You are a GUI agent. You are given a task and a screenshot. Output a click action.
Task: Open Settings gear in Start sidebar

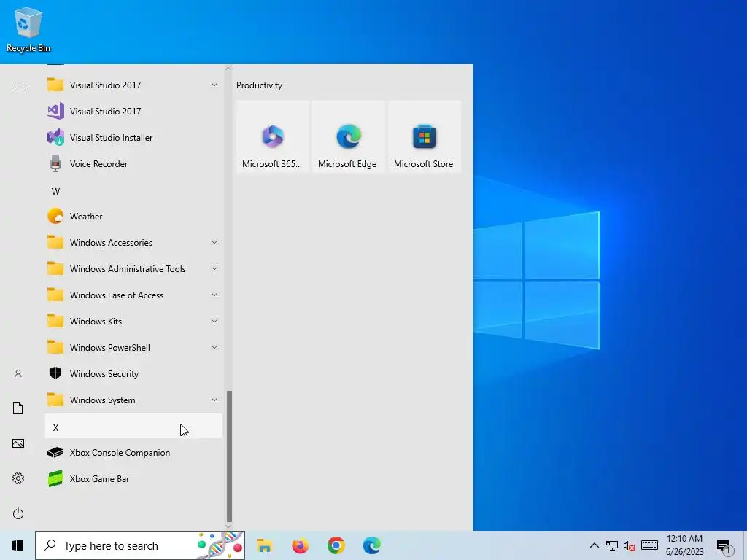(x=18, y=478)
